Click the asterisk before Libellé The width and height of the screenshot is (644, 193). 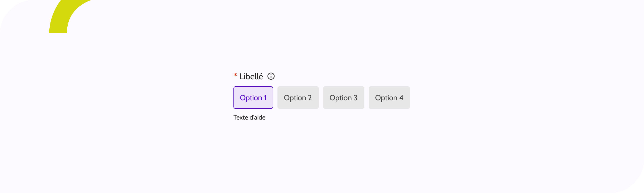point(235,75)
